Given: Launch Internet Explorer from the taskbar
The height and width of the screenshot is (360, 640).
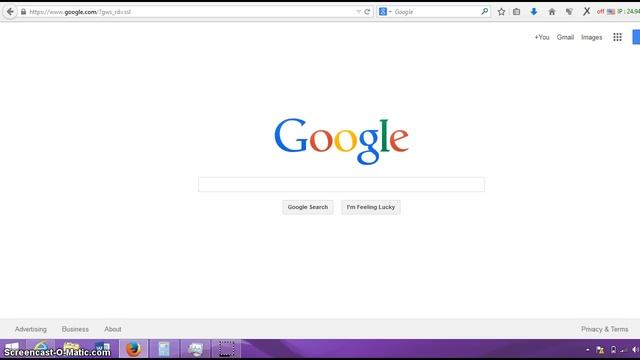Looking at the screenshot, I should (41, 349).
